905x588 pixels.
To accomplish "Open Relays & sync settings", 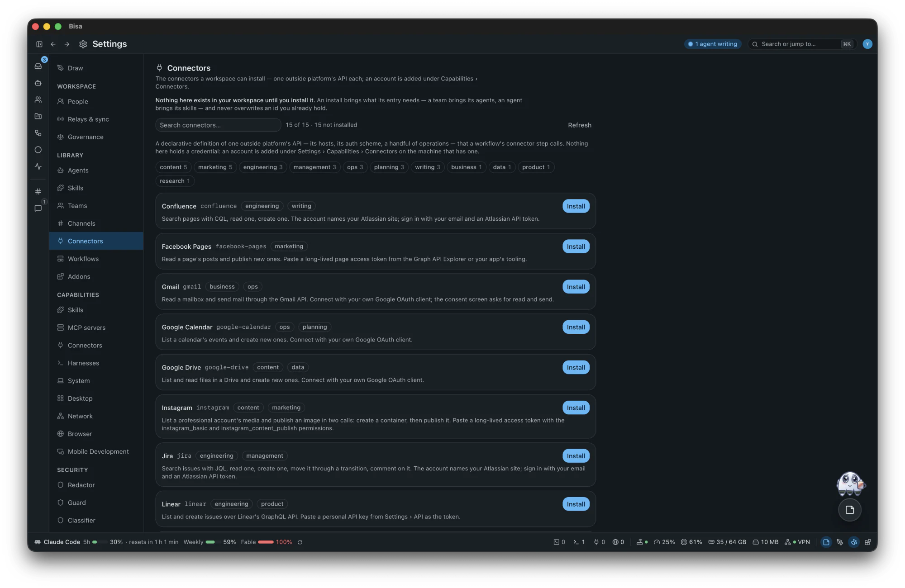I will point(96,119).
